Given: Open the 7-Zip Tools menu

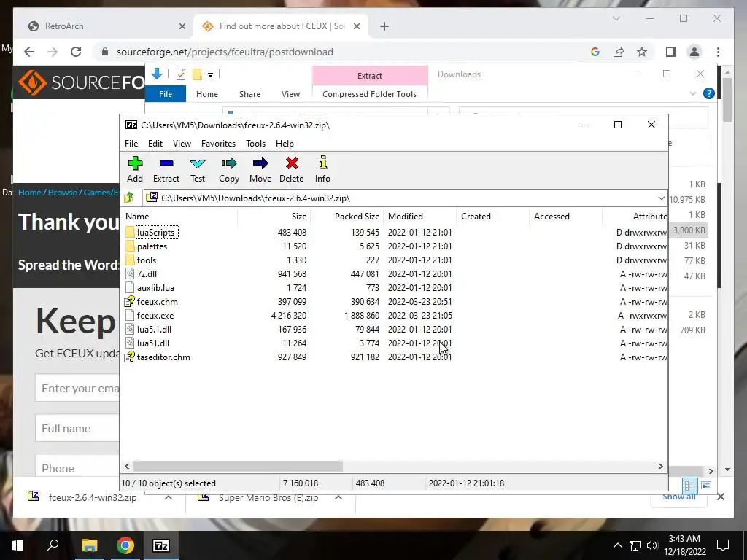Looking at the screenshot, I should tap(255, 144).
